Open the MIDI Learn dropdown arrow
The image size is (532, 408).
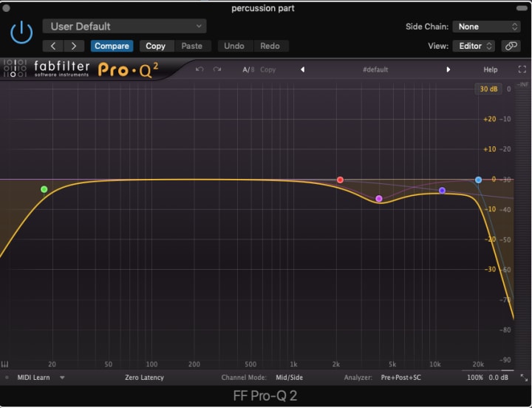click(x=62, y=378)
